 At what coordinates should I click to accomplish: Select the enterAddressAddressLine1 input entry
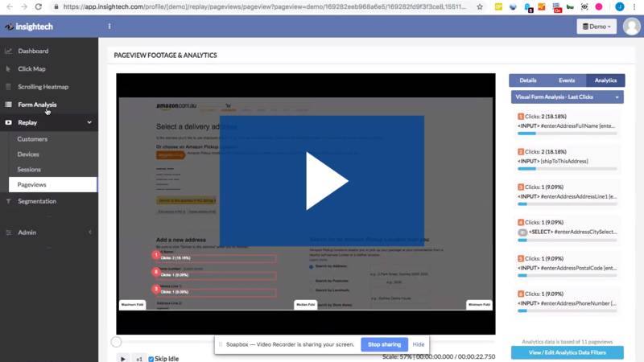(x=567, y=195)
